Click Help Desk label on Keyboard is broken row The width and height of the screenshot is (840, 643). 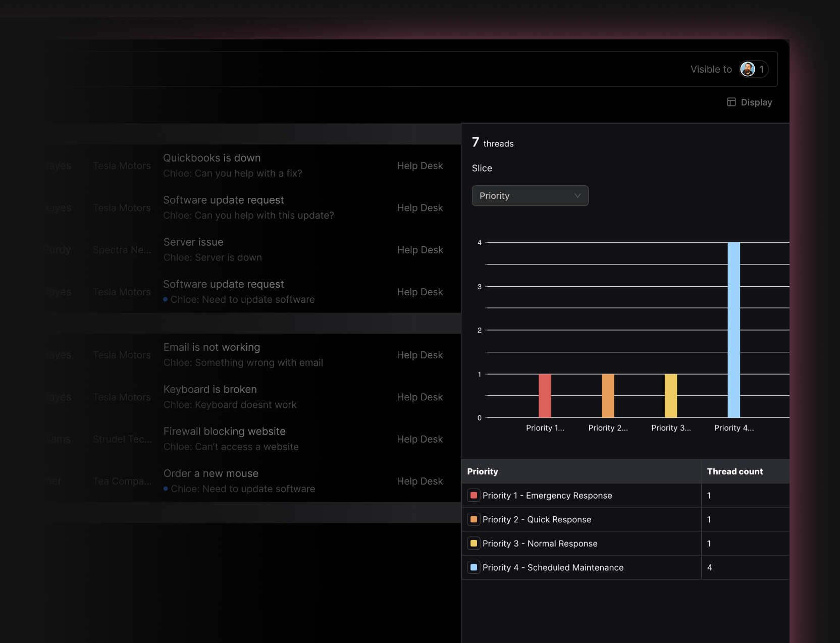[420, 397]
